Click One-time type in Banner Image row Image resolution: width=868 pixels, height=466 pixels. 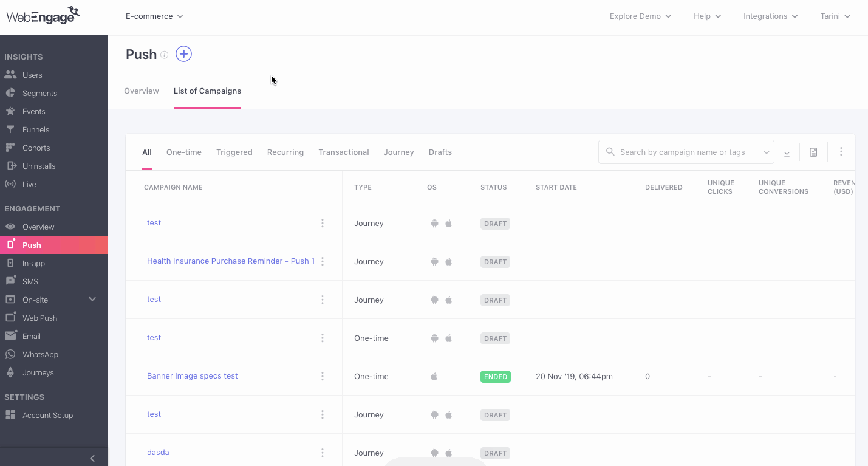coord(371,377)
